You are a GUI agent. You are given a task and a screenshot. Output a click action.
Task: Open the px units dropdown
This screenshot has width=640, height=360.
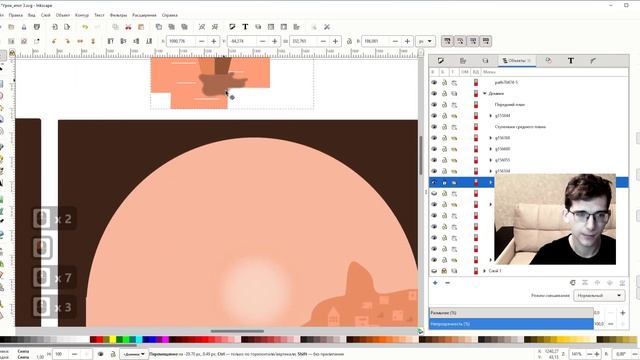[425, 41]
